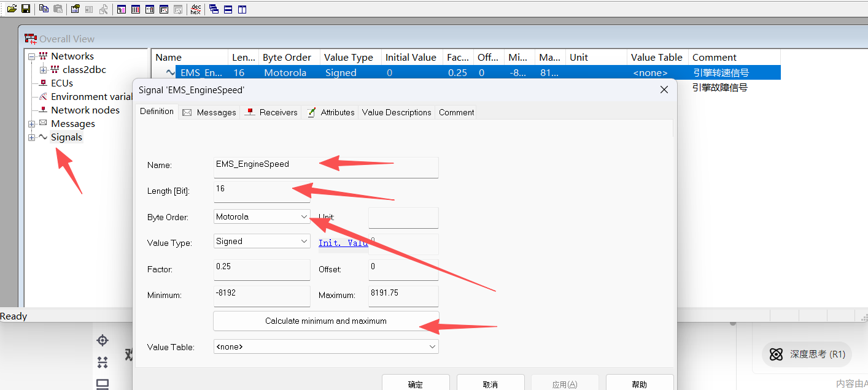The height and width of the screenshot is (390, 868).
Task: Switch to the Definition tab
Action: pos(157,112)
